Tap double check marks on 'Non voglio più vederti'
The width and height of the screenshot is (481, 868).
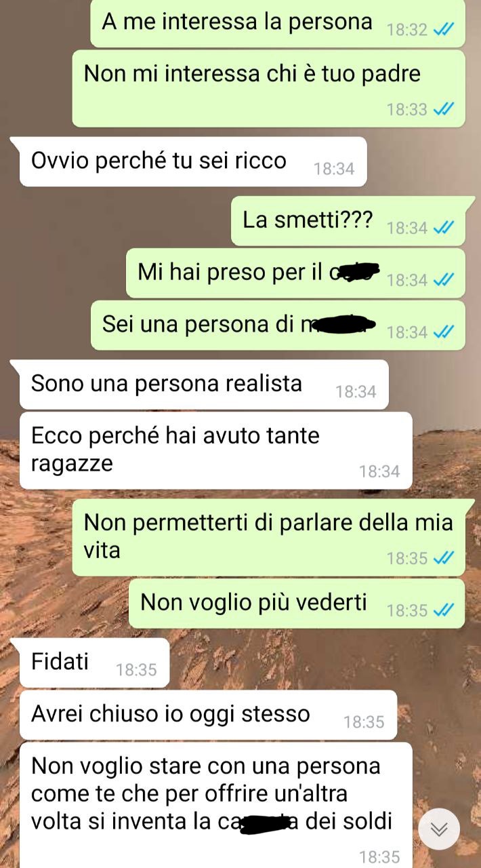pyautogui.click(x=444, y=610)
